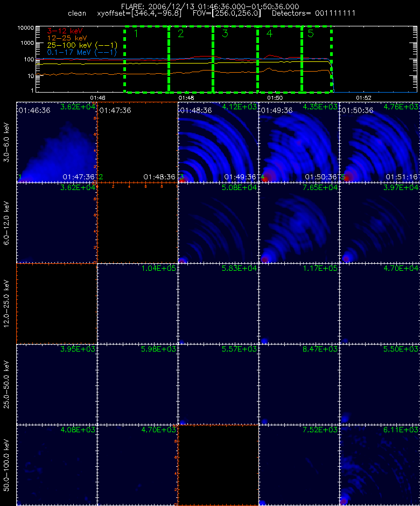Select the 6.0-12.0 keV image peaking at 7.65E+04
This screenshot has width=420, height=506.
tap(299, 223)
